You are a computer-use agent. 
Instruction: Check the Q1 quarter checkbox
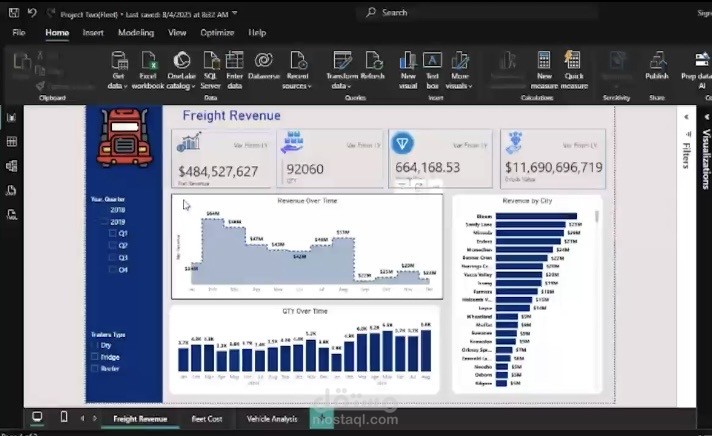click(113, 233)
